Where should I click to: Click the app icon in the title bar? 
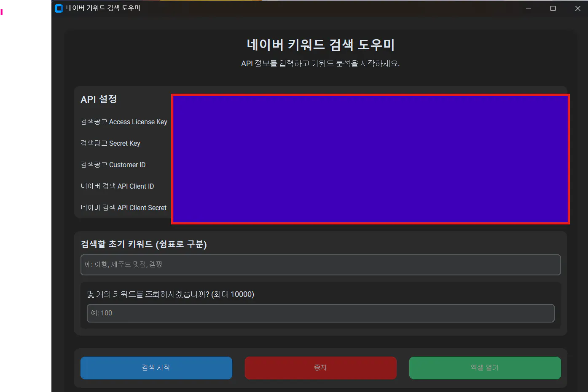[x=59, y=8]
